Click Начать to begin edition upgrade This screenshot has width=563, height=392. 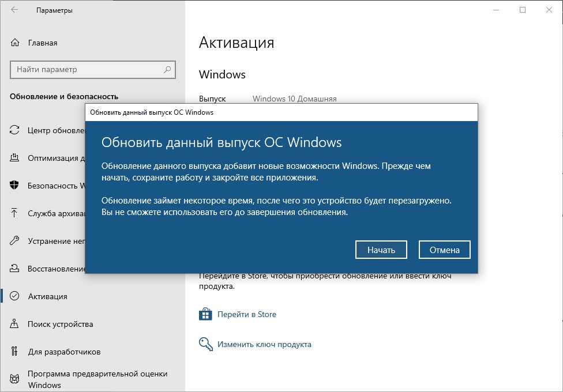(x=381, y=250)
